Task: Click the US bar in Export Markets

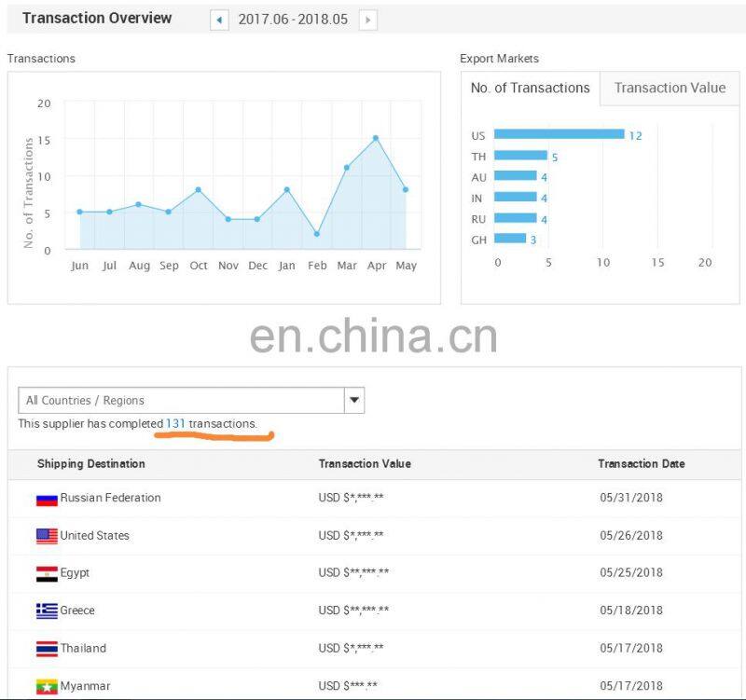Action: [559, 134]
